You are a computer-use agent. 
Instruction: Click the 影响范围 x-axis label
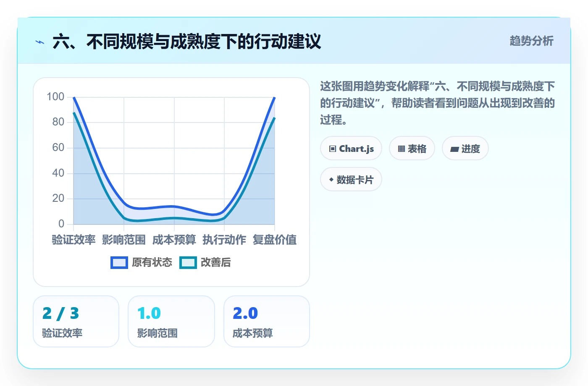tap(124, 240)
